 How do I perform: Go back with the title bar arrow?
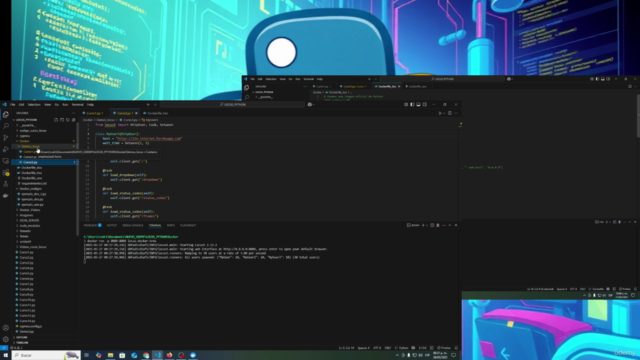pos(148,104)
